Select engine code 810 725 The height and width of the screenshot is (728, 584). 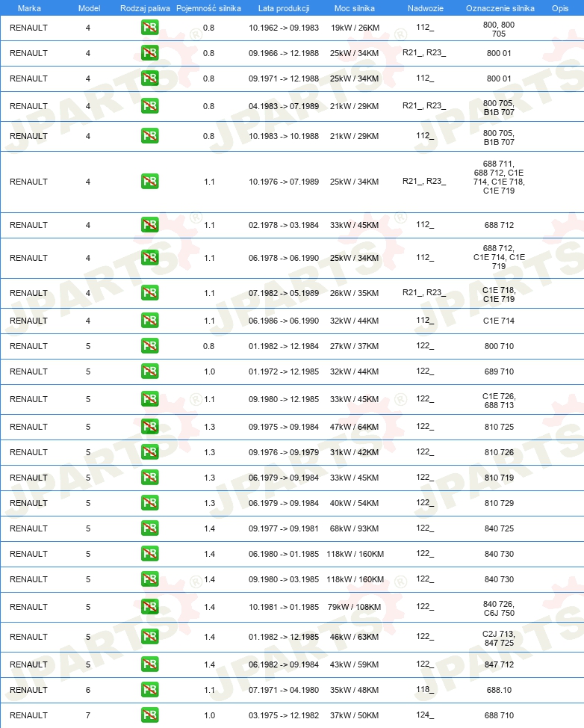tap(499, 427)
